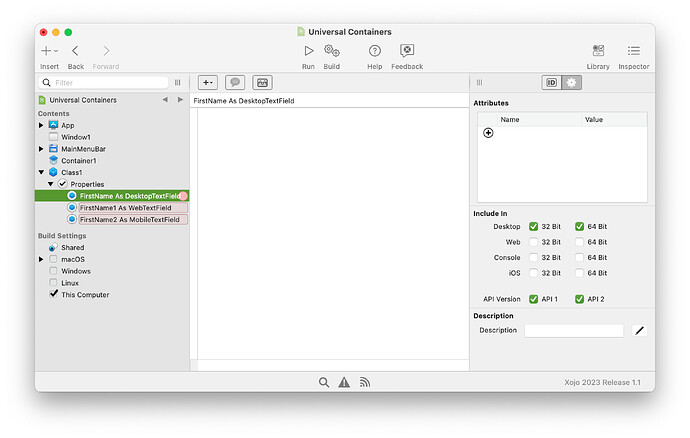
Task: Check the macOS build target
Action: tap(53, 259)
